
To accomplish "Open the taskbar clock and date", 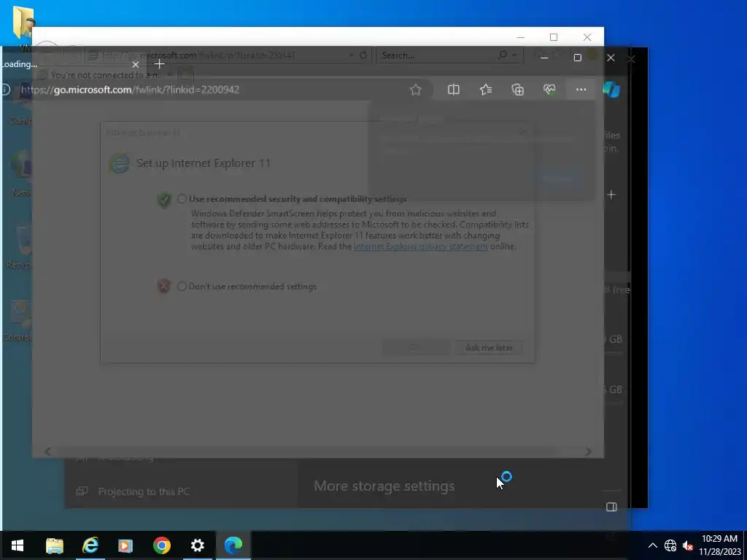I will (720, 545).
